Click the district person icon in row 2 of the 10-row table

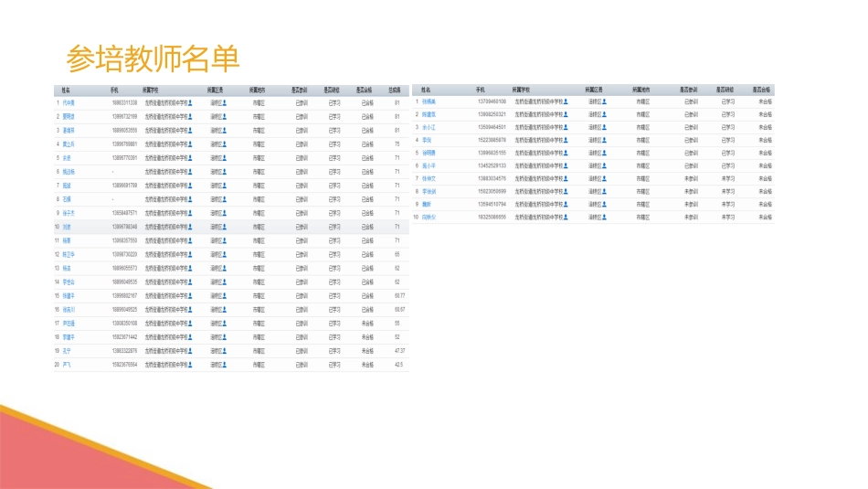605,114
